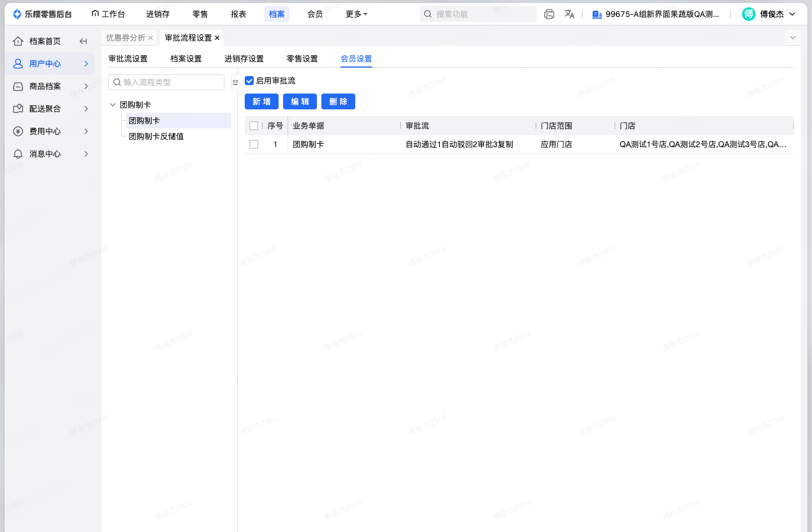812x532 pixels.
Task: Expand the 用户中心 submenu chevron
Action: (x=86, y=64)
